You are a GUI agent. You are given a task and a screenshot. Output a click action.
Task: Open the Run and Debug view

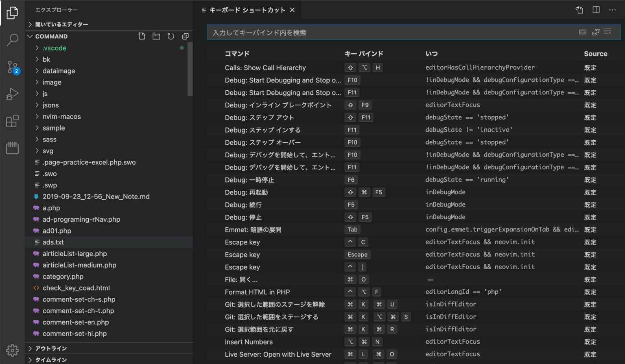coord(12,94)
